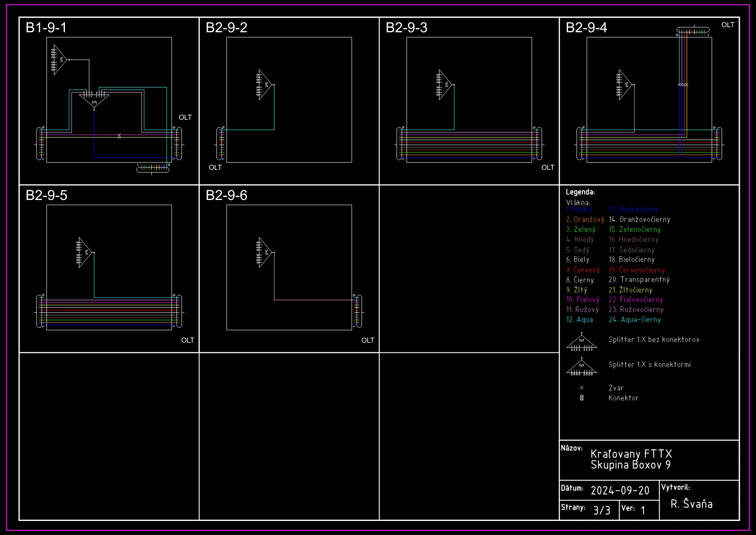
Task: Click the splitter symbol in box B2-9-2
Action: 265,85
